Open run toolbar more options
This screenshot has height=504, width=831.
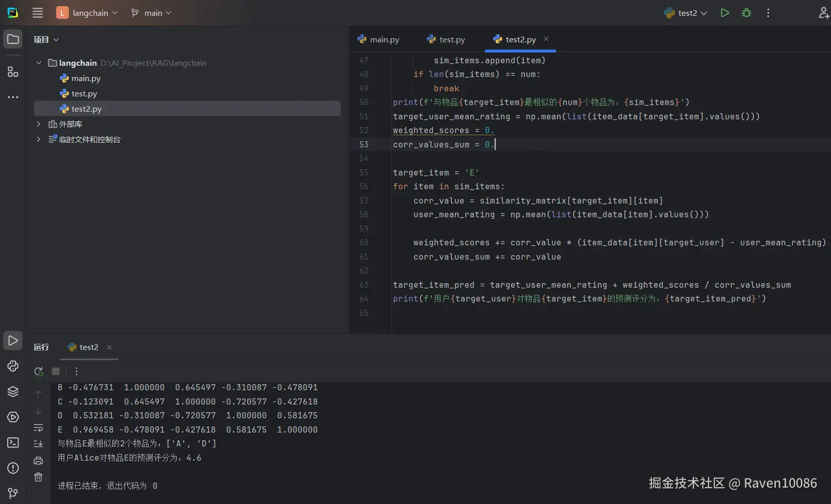(77, 371)
